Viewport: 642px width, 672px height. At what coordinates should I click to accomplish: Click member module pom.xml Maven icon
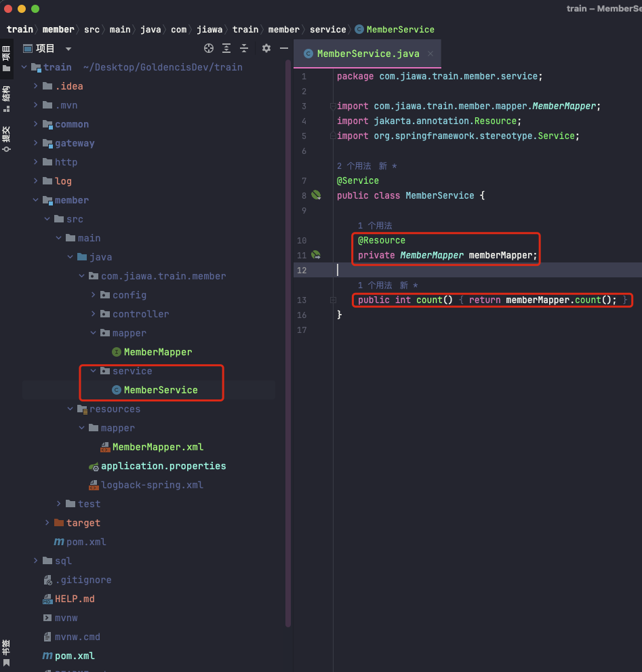click(59, 542)
